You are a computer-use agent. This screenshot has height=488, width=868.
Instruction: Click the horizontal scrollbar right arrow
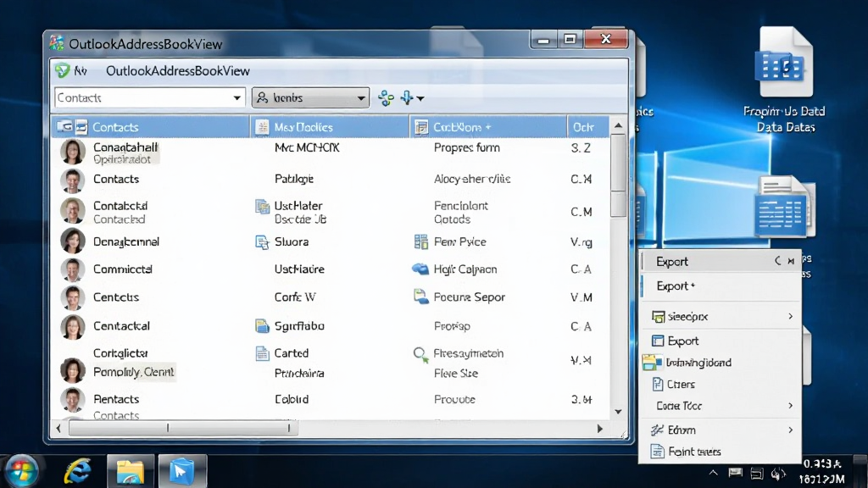tap(600, 428)
